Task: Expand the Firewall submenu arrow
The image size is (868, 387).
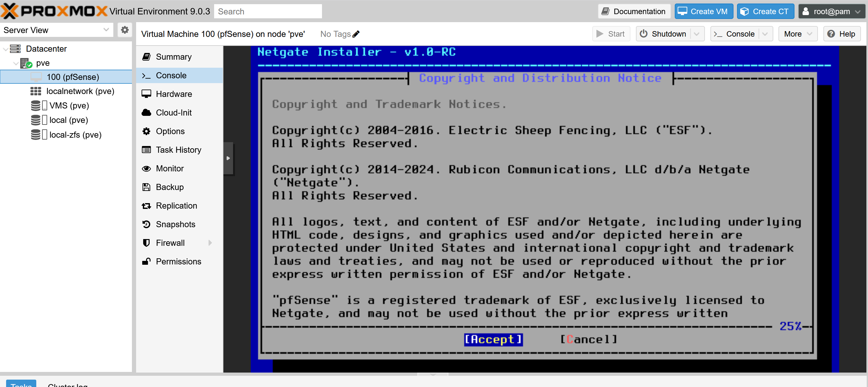Action: [x=210, y=243]
